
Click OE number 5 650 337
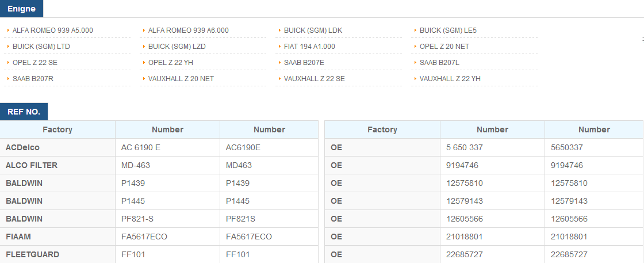pos(465,147)
